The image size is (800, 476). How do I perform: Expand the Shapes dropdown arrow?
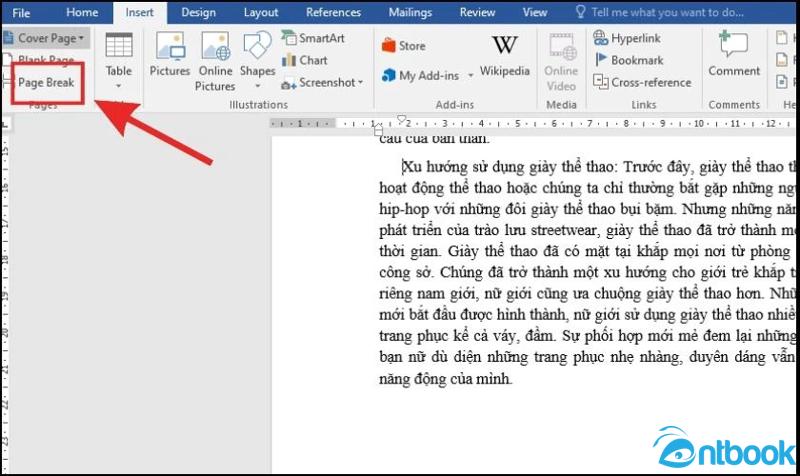258,86
